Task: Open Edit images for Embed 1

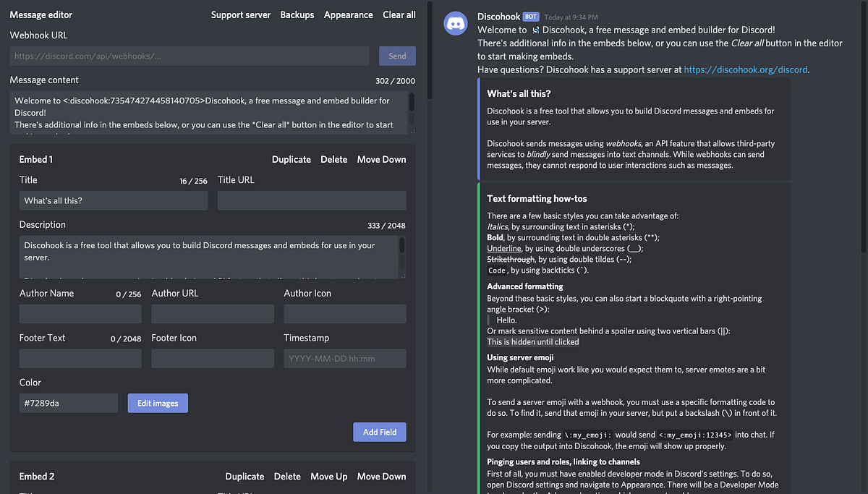Action: click(x=158, y=403)
